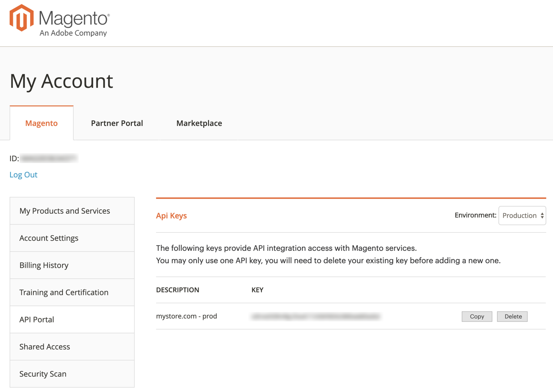The height and width of the screenshot is (392, 553).
Task: Click the KEY column header
Action: (258, 290)
